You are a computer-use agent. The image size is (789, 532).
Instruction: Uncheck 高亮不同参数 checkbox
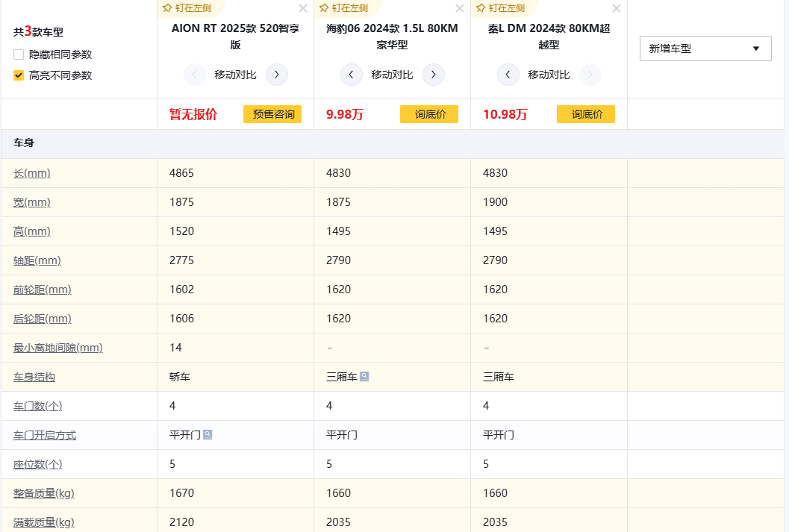[19, 75]
